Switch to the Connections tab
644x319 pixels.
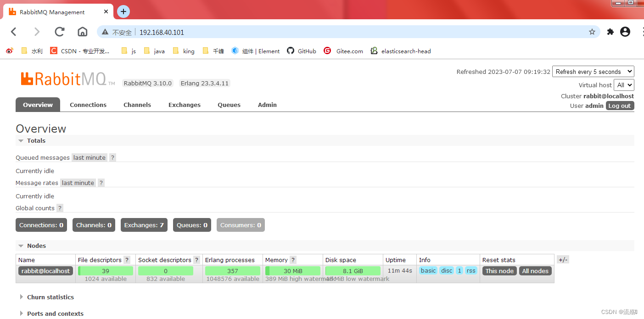(x=88, y=105)
